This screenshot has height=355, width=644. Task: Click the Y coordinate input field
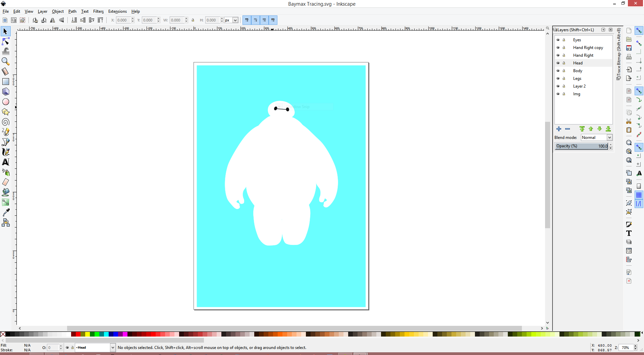(x=149, y=20)
